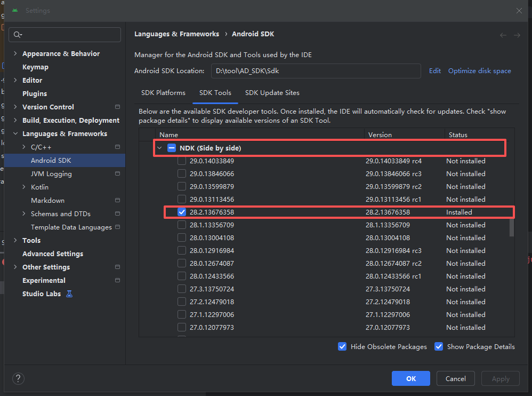Click project-level icon beside Other Settings
The width and height of the screenshot is (532, 396).
pyautogui.click(x=117, y=267)
